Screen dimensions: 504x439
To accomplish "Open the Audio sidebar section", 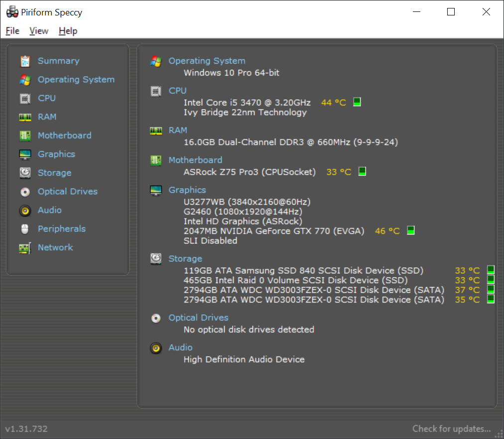I will (x=50, y=210).
